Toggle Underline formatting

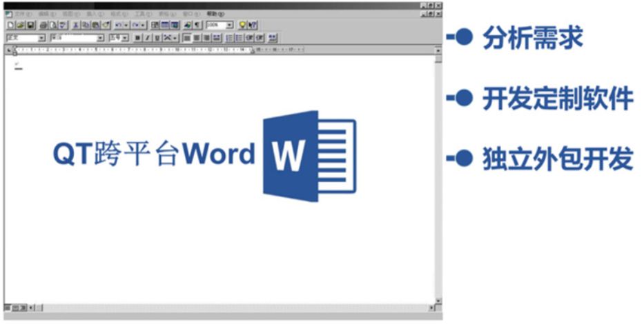[157, 37]
